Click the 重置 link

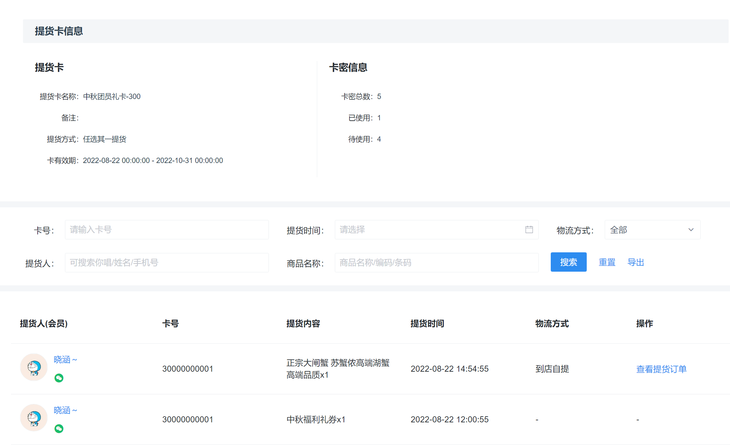(607, 263)
